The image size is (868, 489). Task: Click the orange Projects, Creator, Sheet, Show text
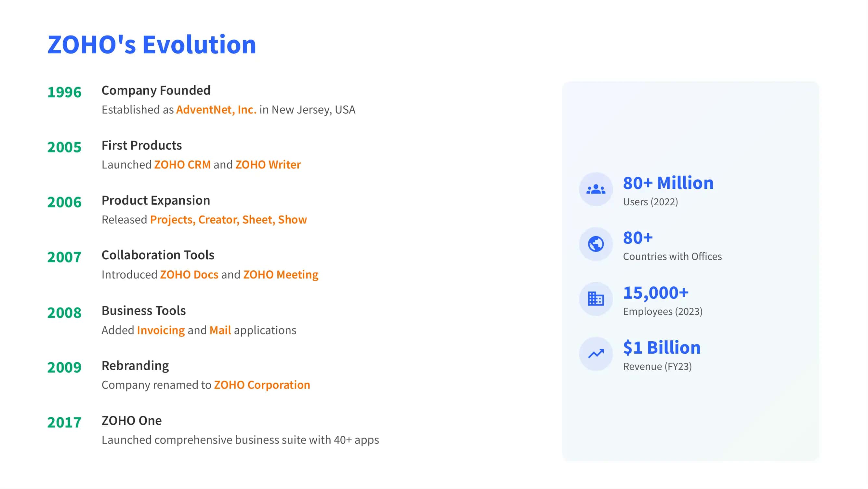pyautogui.click(x=229, y=220)
